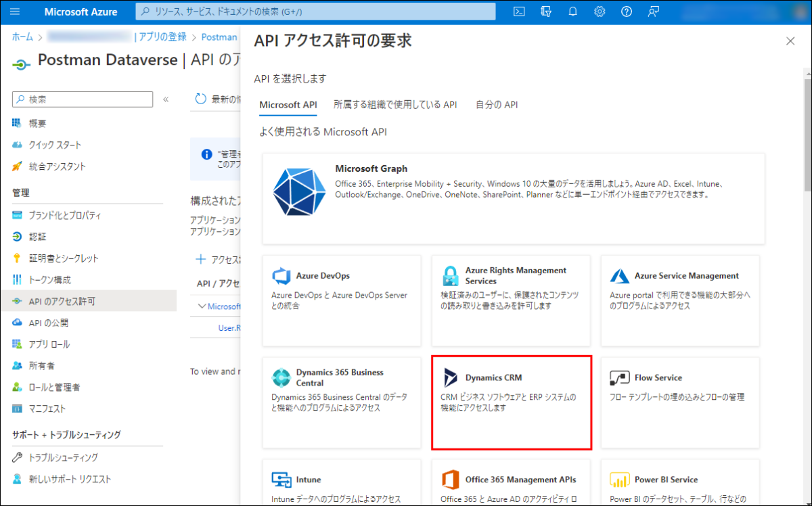Open the directories and subscriptions filter icon
This screenshot has height=506, width=812.
coord(546,11)
